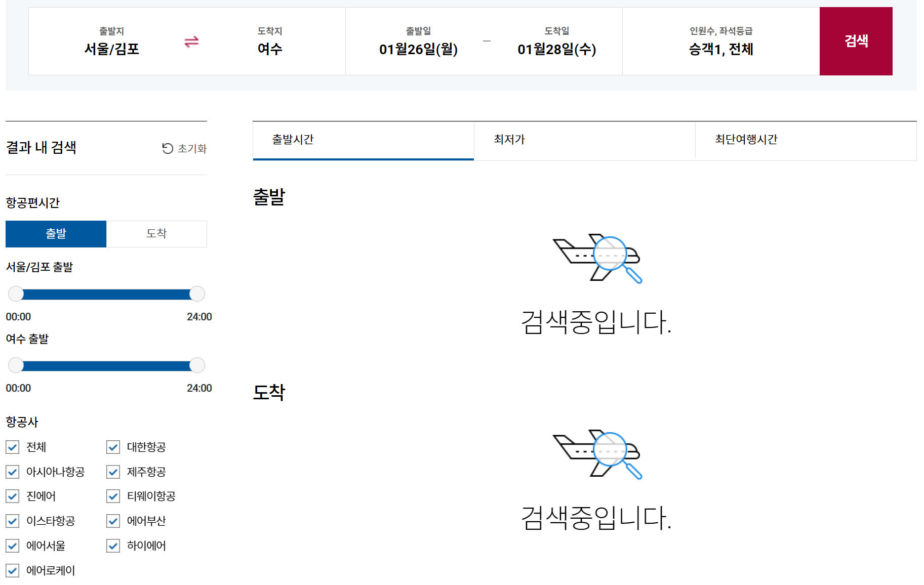The height and width of the screenshot is (585, 924).
Task: Select the 출발 flight time toggle
Action: [55, 234]
